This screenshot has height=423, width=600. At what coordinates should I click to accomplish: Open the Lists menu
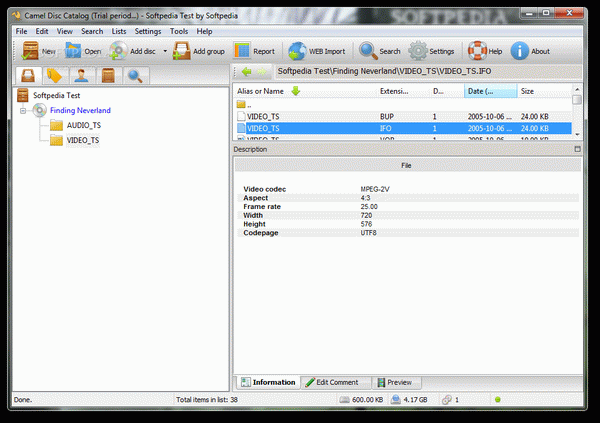pos(119,31)
